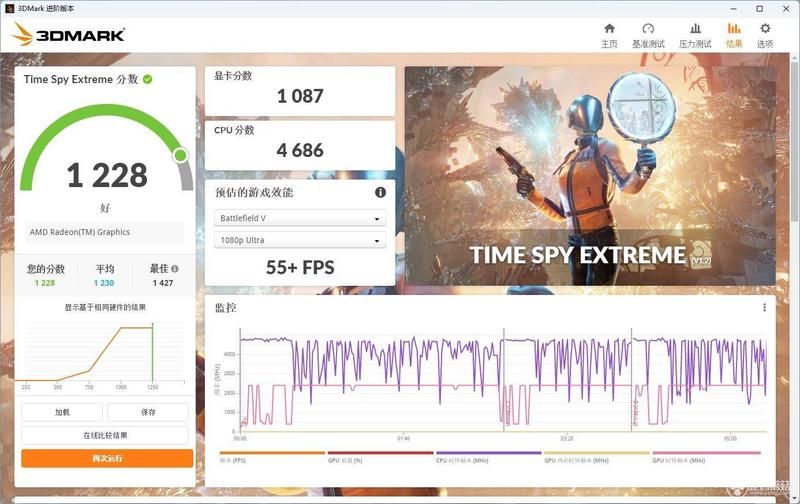Click the Time Spy Extreme artwork thumbnail

tap(590, 176)
